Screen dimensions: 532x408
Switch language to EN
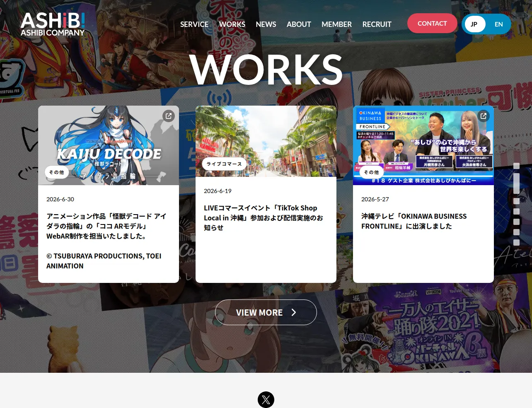point(499,24)
